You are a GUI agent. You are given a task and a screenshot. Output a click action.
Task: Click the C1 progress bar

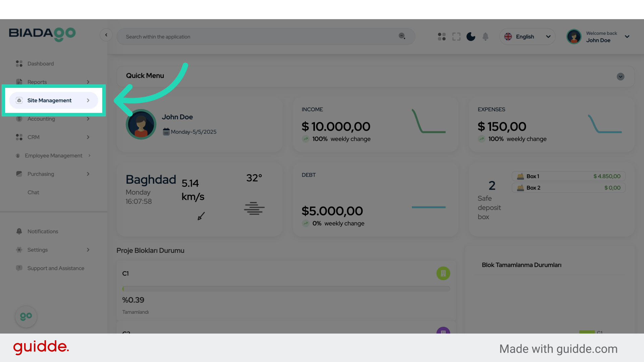[286, 289]
